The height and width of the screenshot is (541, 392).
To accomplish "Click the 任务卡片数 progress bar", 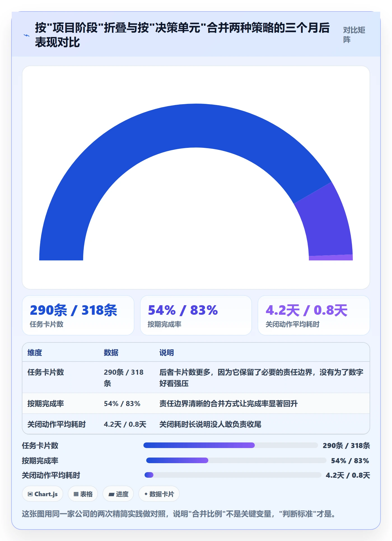I will (x=231, y=445).
